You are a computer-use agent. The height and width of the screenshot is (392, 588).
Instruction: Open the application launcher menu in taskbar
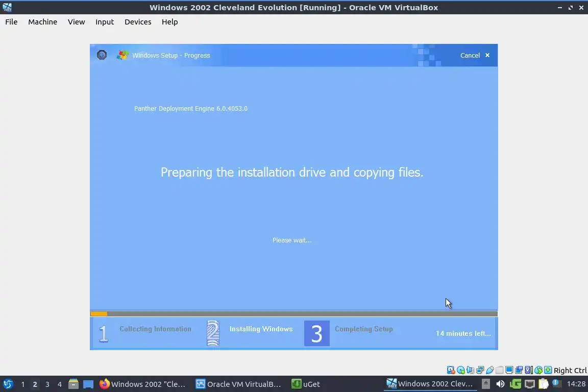pos(8,384)
